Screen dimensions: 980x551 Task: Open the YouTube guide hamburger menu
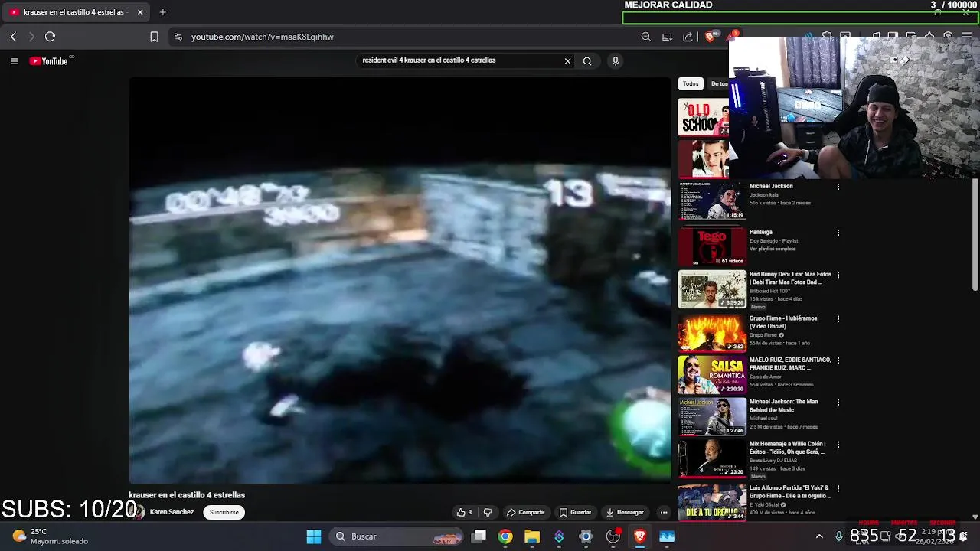[x=15, y=61]
